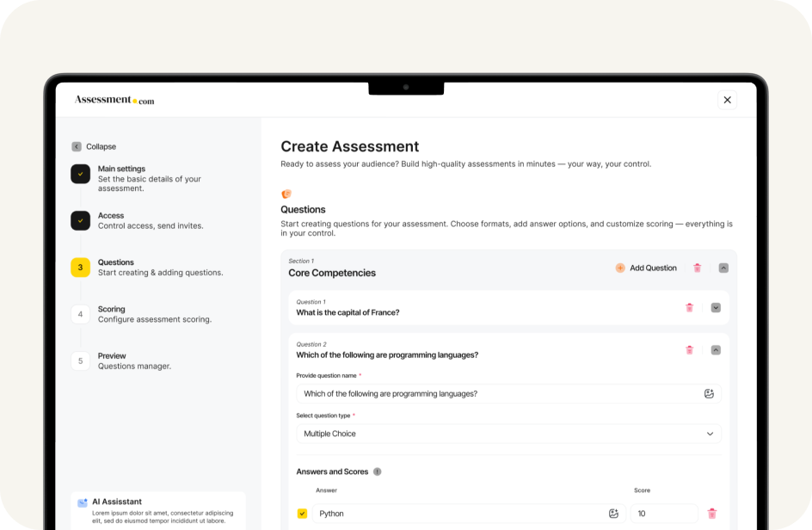This screenshot has width=812, height=530.
Task: Click the Main settings completed checkmark
Action: (80, 174)
